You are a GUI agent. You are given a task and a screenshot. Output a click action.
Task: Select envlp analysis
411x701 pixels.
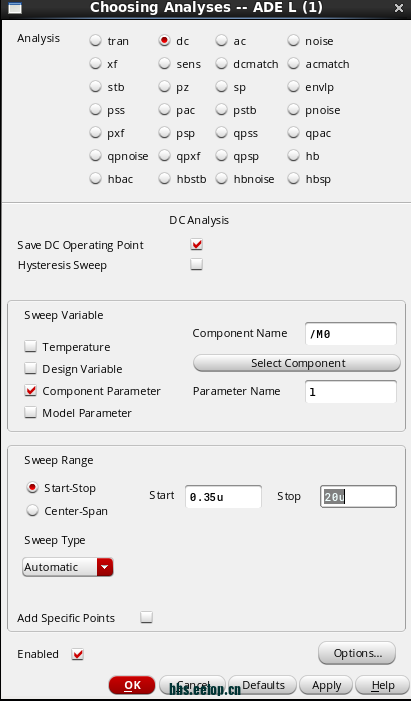tap(293, 87)
